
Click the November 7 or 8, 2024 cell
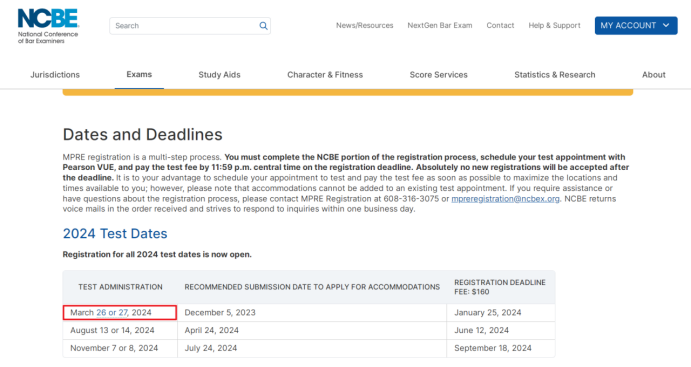[120, 348]
